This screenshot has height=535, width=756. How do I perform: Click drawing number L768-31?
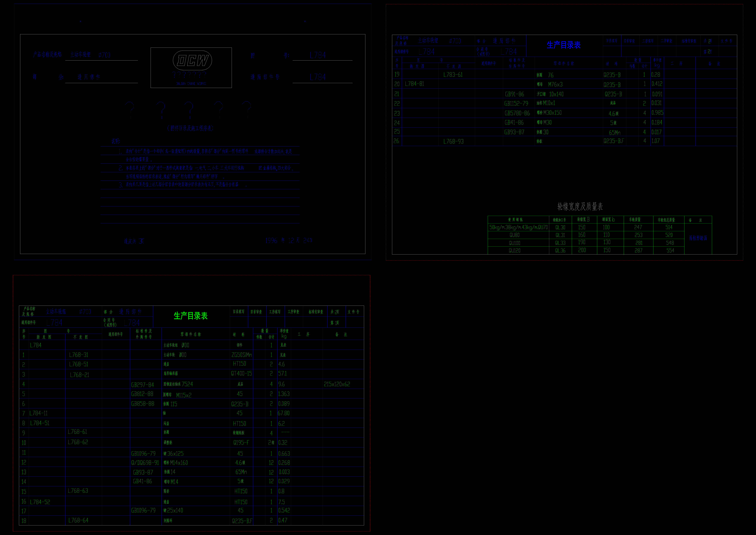[x=79, y=355]
